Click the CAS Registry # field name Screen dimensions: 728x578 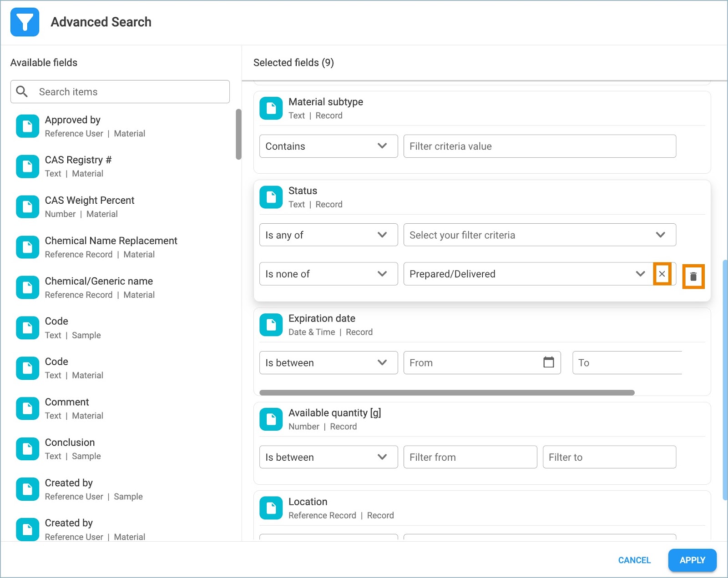click(x=78, y=160)
